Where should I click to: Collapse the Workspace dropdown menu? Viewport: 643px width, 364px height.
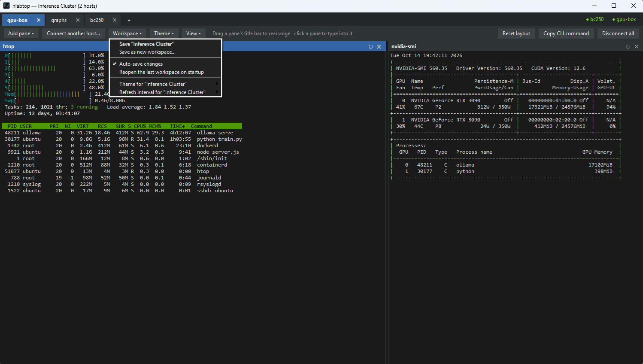127,33
